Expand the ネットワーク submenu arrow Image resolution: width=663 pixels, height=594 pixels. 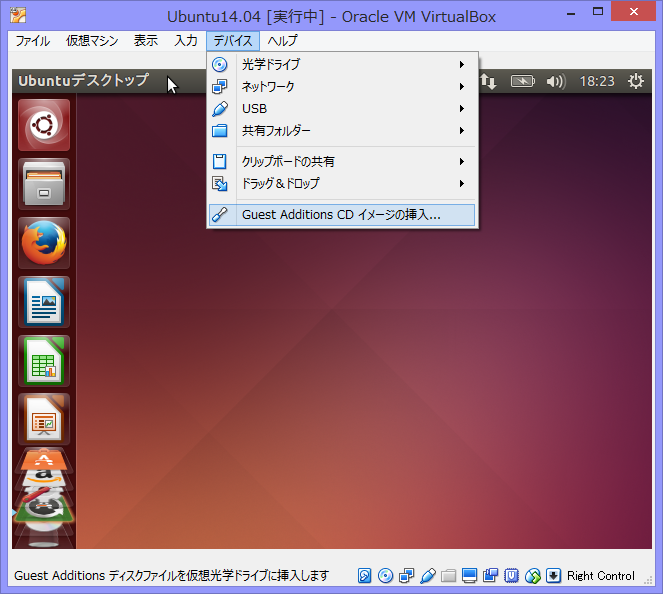(x=462, y=87)
